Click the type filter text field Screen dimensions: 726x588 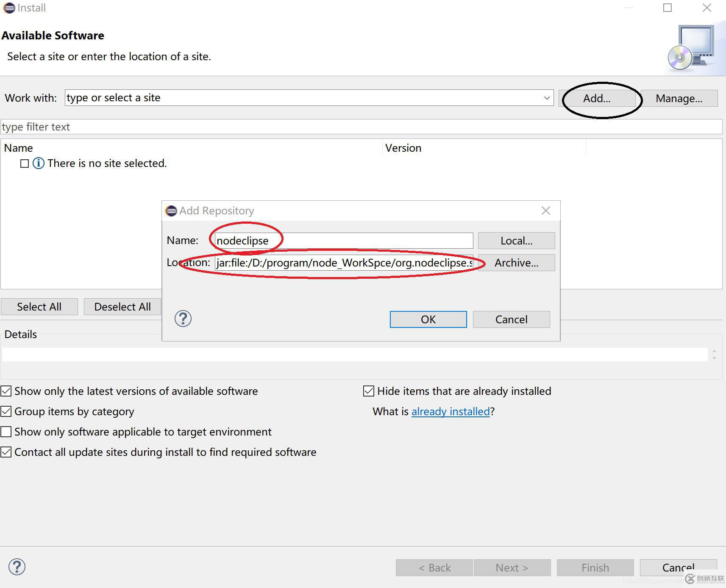361,127
